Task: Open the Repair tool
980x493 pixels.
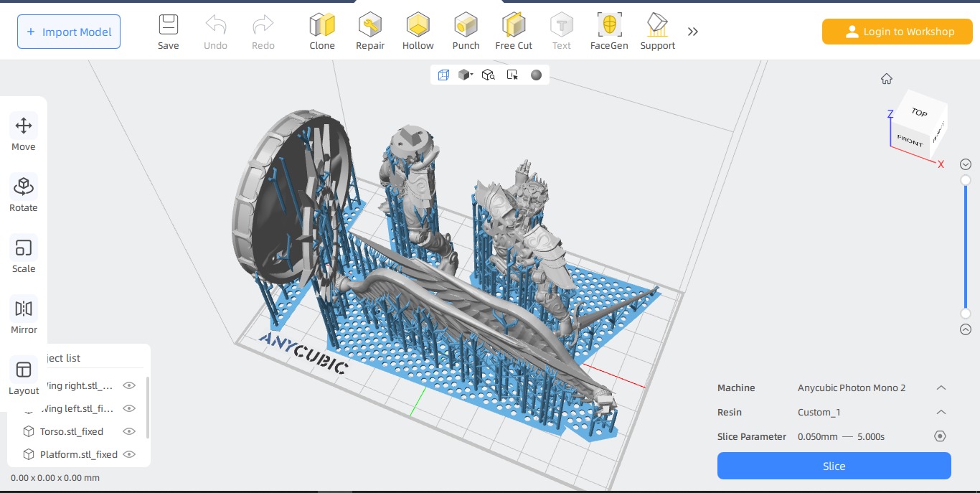Action: pyautogui.click(x=370, y=32)
